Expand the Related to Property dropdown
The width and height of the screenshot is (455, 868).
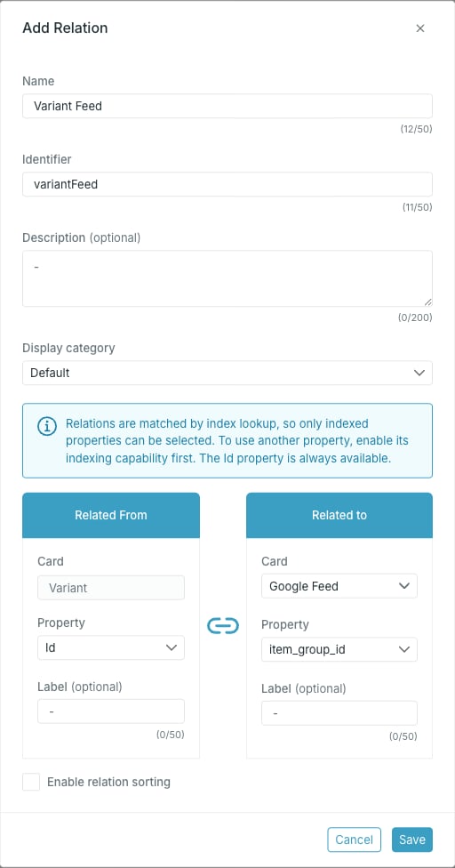click(339, 649)
